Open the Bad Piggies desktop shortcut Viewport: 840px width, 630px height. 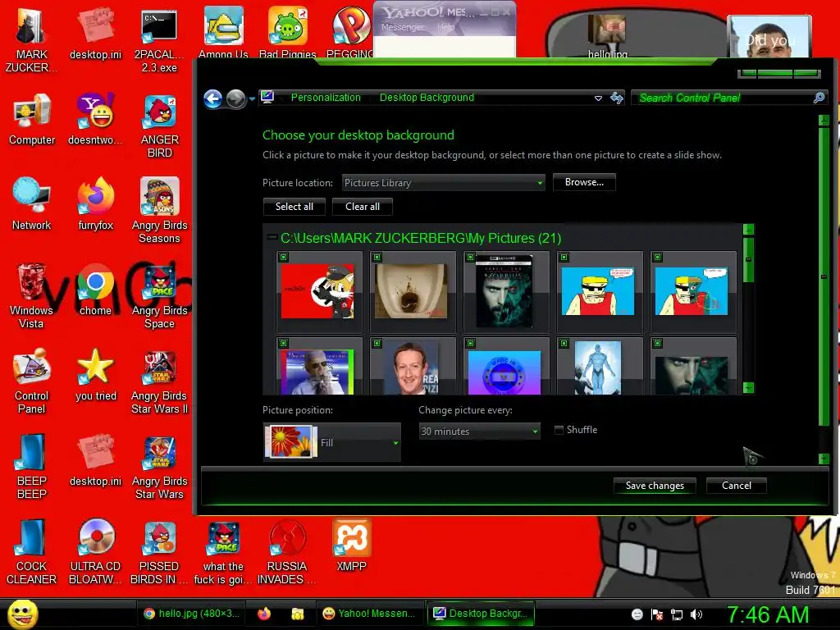click(x=288, y=32)
